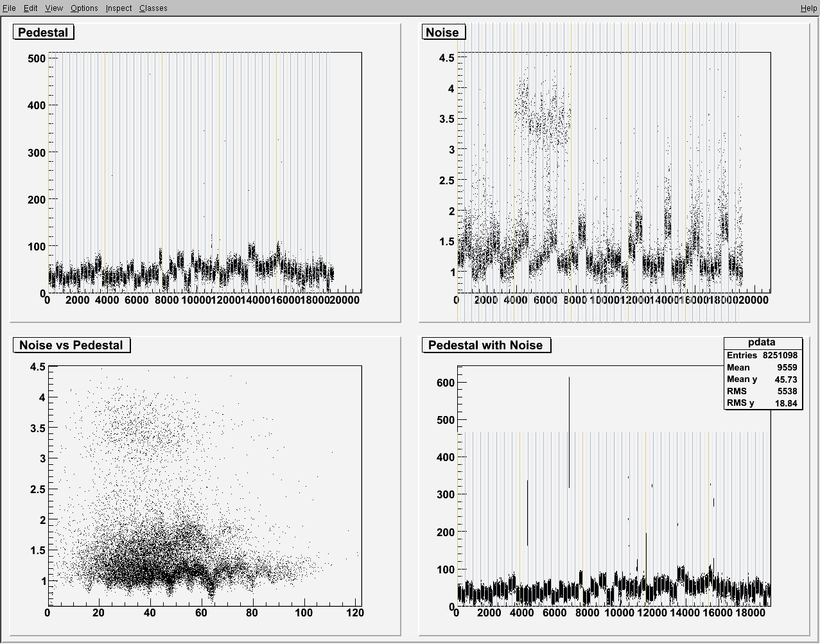
Task: Select the Pedestal with Noise title box
Action: point(485,345)
